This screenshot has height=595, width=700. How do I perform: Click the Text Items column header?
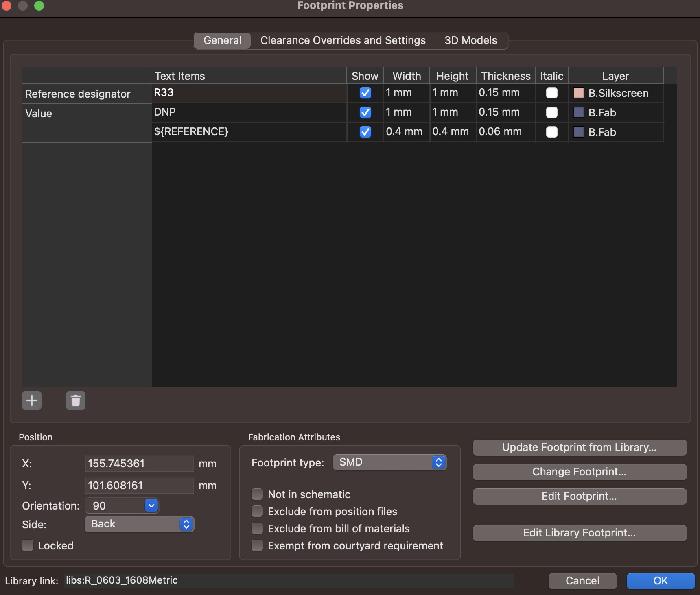(x=249, y=76)
